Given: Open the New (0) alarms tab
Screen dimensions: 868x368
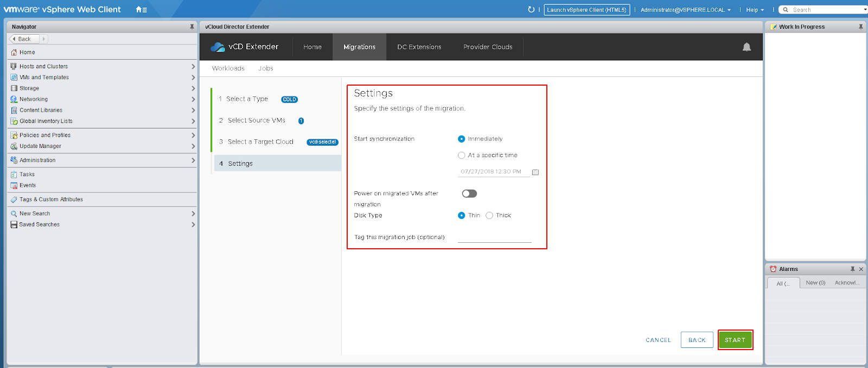Looking at the screenshot, I should (x=815, y=283).
